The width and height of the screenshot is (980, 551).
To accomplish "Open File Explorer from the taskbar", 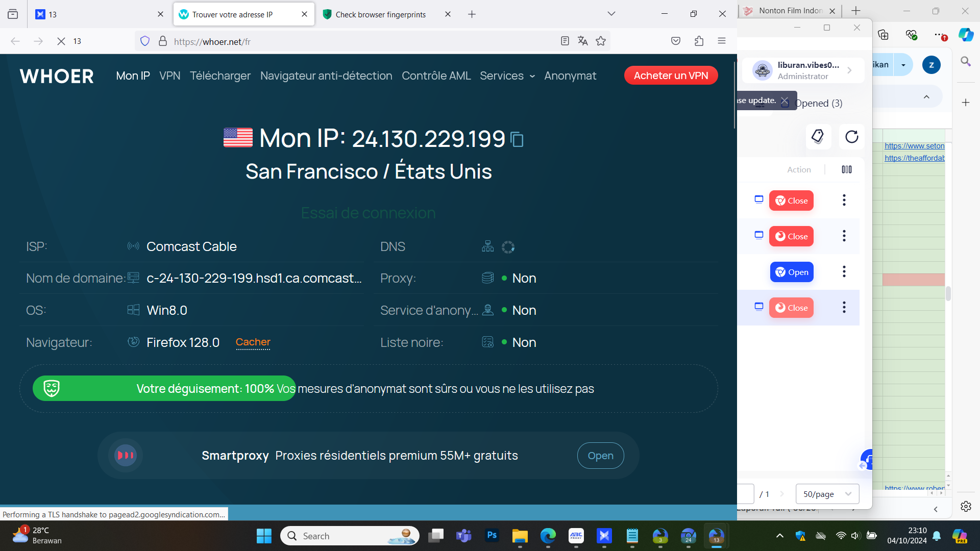I will click(520, 536).
